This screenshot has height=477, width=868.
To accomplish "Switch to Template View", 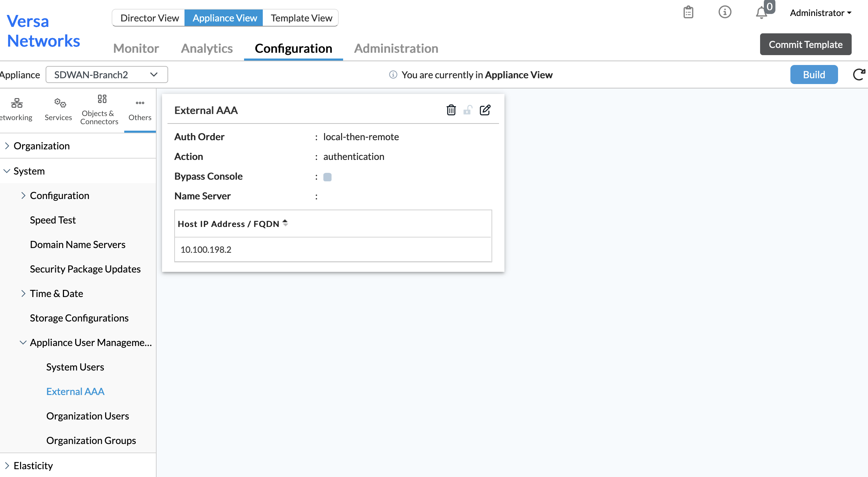I will tap(301, 18).
